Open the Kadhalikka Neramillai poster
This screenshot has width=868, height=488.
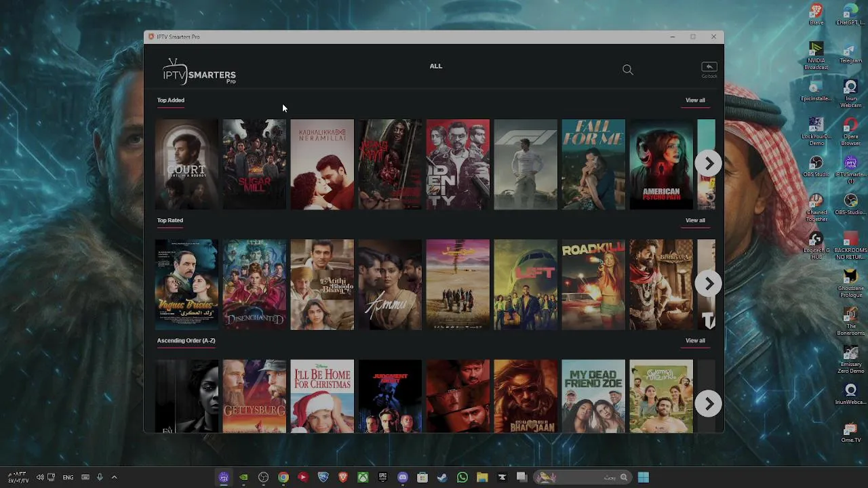point(322,164)
